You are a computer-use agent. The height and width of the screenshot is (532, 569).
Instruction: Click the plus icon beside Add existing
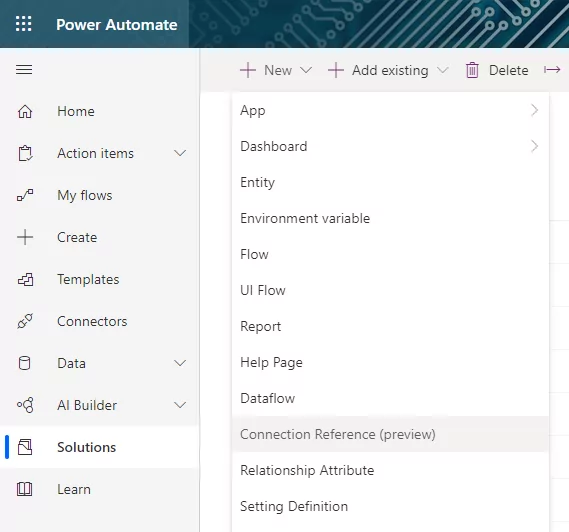pyautogui.click(x=336, y=70)
